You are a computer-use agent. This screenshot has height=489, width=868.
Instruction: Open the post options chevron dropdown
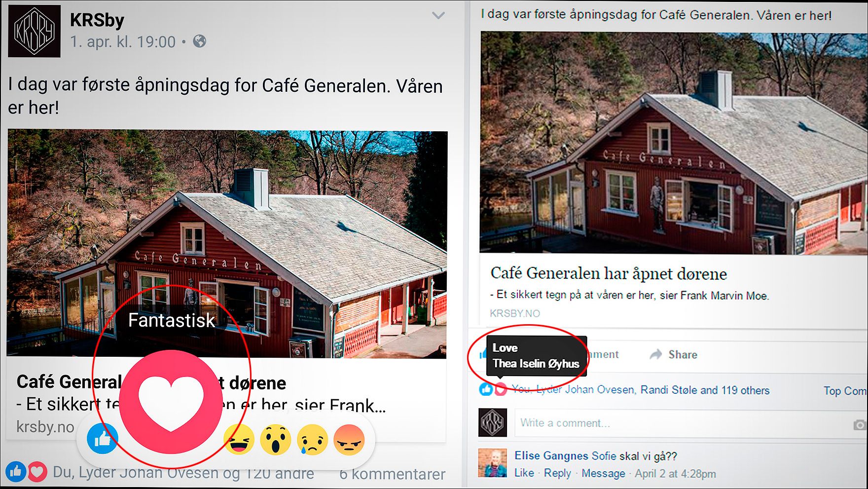(438, 15)
